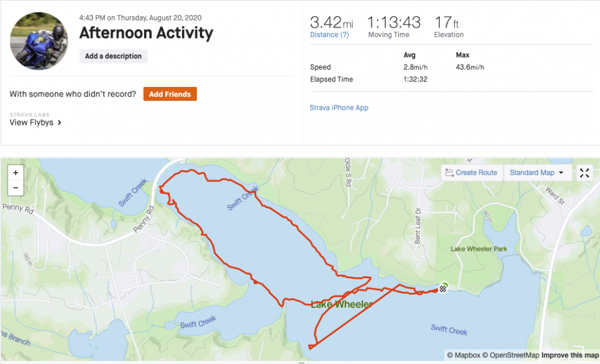This screenshot has width=600, height=364.
Task: Open the Distance (?) help link
Action: click(329, 35)
